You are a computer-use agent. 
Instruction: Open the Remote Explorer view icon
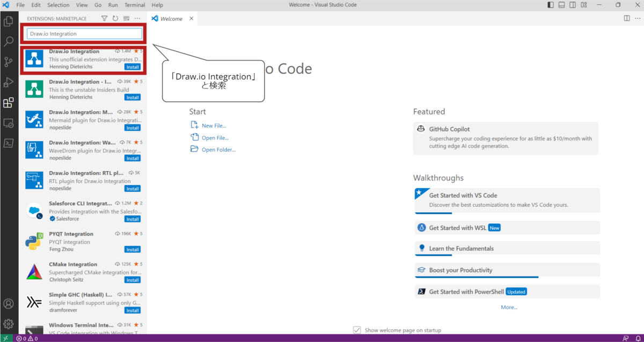pyautogui.click(x=9, y=123)
